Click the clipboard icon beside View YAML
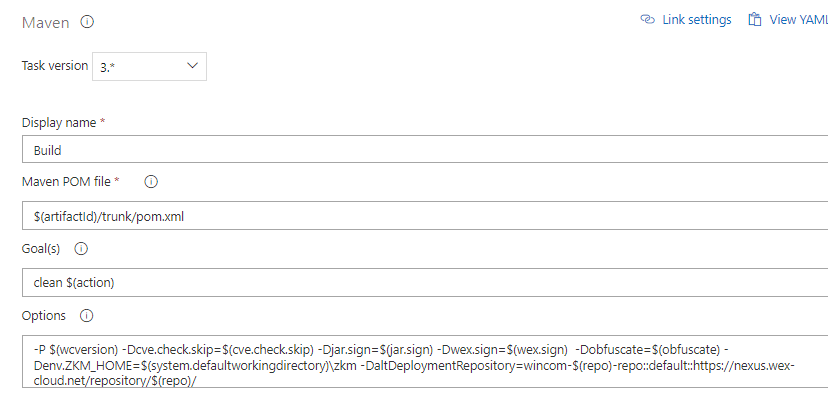The width and height of the screenshot is (828, 400). [755, 20]
